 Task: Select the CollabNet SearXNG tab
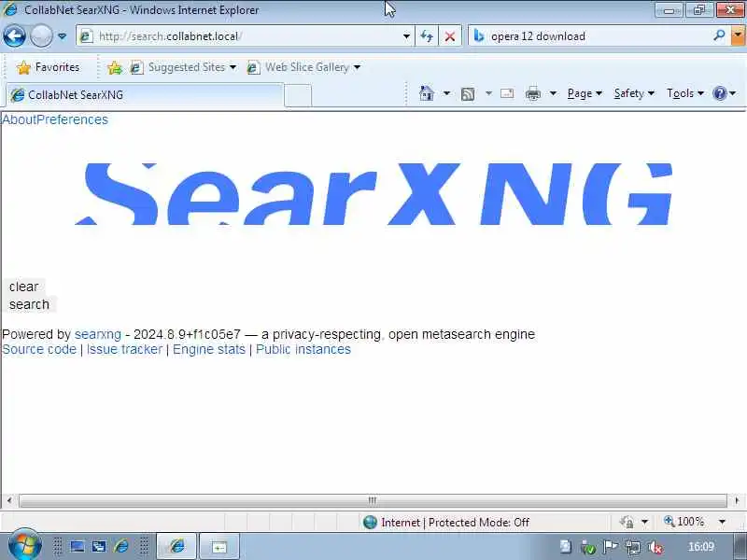click(x=145, y=95)
